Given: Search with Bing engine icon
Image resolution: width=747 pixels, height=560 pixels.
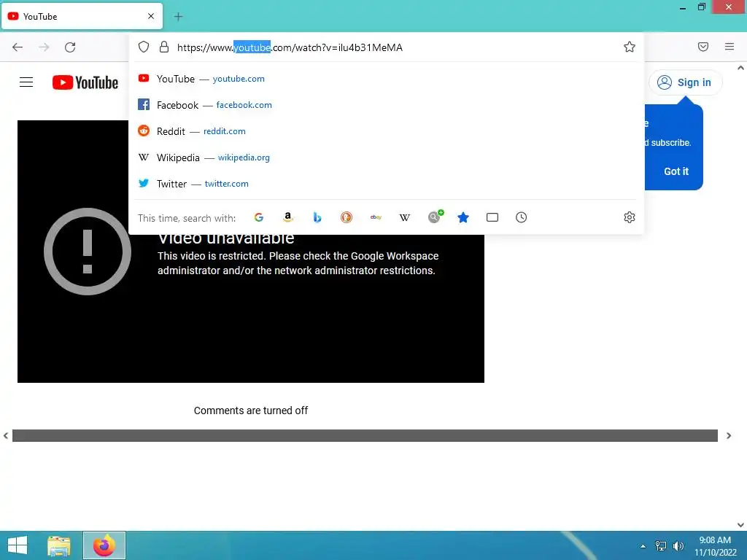Looking at the screenshot, I should [x=317, y=217].
